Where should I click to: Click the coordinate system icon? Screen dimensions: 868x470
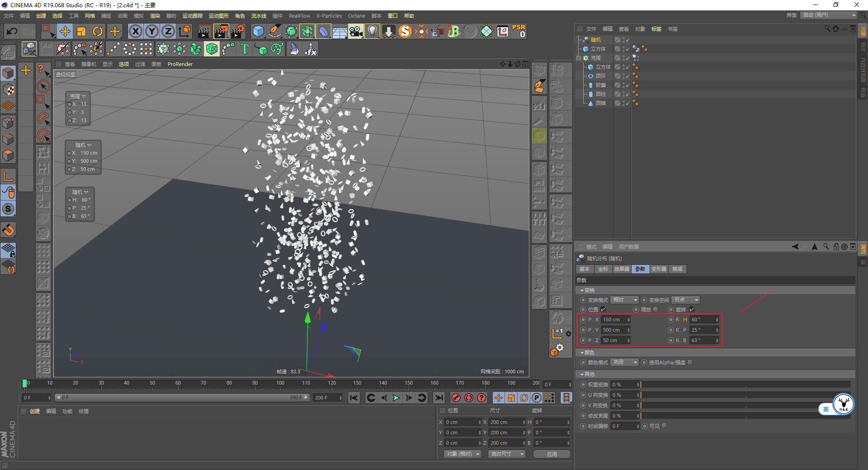tap(185, 32)
